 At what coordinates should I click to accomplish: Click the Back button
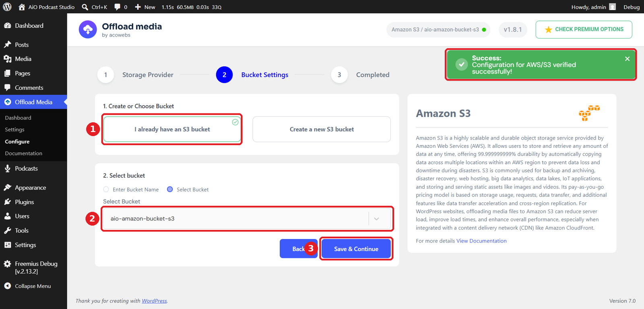(299, 249)
